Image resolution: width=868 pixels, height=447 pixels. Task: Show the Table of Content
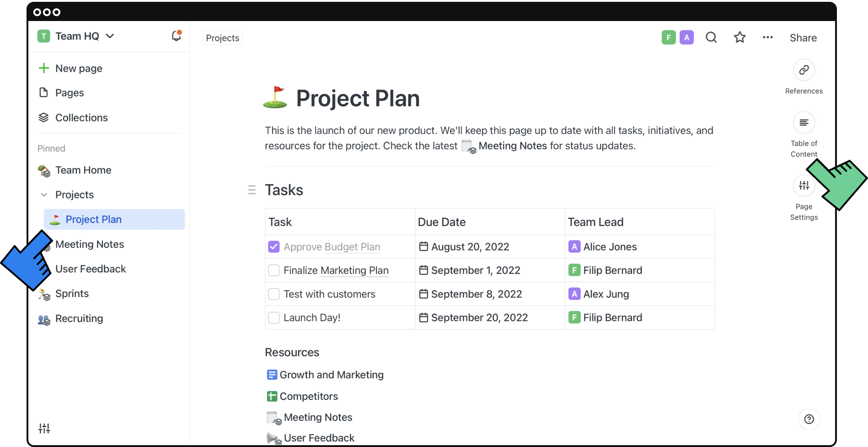pyautogui.click(x=804, y=122)
